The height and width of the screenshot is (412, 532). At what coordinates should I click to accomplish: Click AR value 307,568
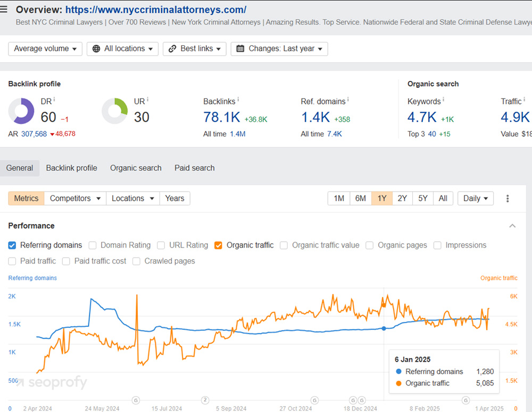coord(34,134)
